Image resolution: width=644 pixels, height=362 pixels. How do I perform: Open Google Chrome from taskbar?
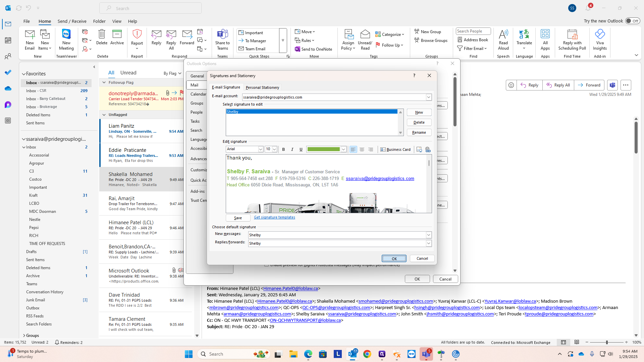pyautogui.click(x=367, y=354)
